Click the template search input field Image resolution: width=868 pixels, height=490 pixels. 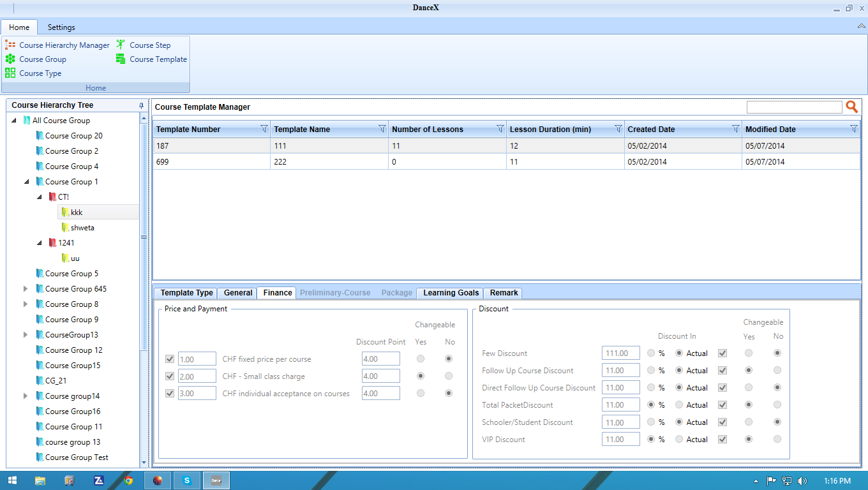[x=794, y=107]
